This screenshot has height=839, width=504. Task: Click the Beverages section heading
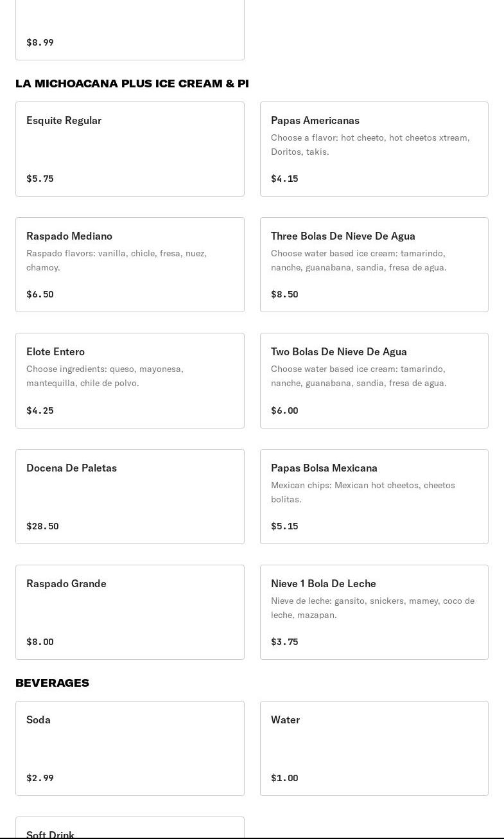coord(52,683)
